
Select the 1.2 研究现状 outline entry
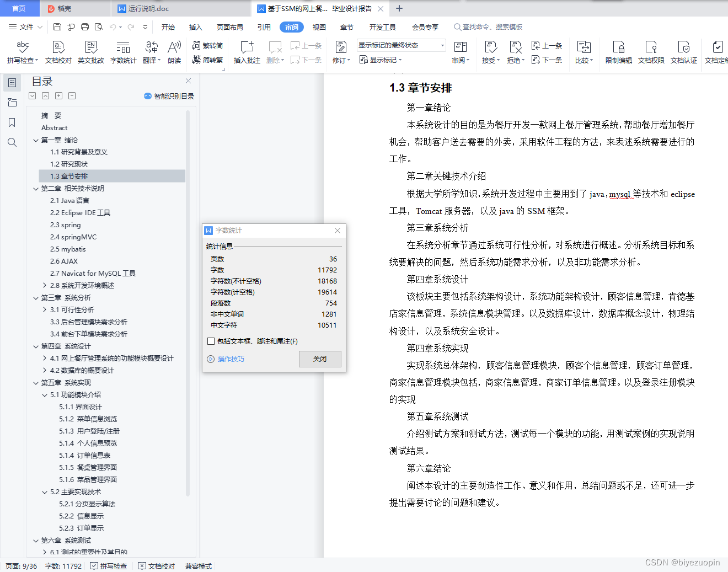[69, 164]
